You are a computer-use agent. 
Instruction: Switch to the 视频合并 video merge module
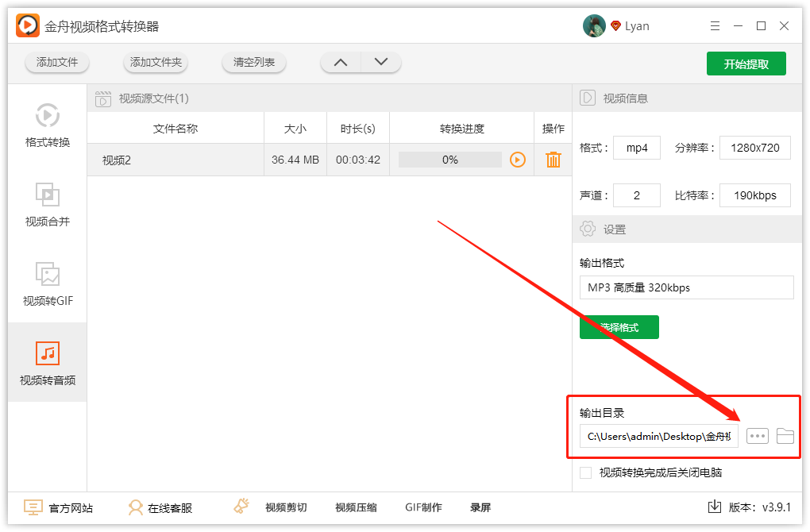pyautogui.click(x=48, y=205)
